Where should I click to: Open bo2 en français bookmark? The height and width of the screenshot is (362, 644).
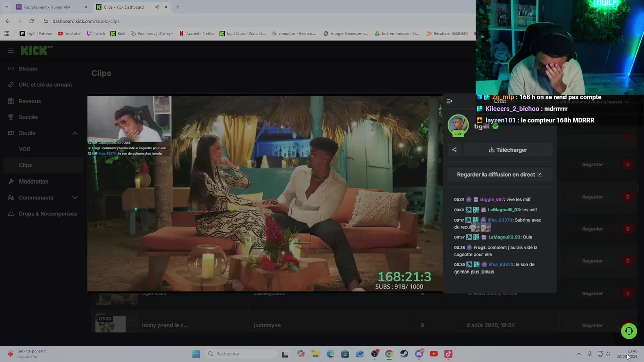pos(397,34)
